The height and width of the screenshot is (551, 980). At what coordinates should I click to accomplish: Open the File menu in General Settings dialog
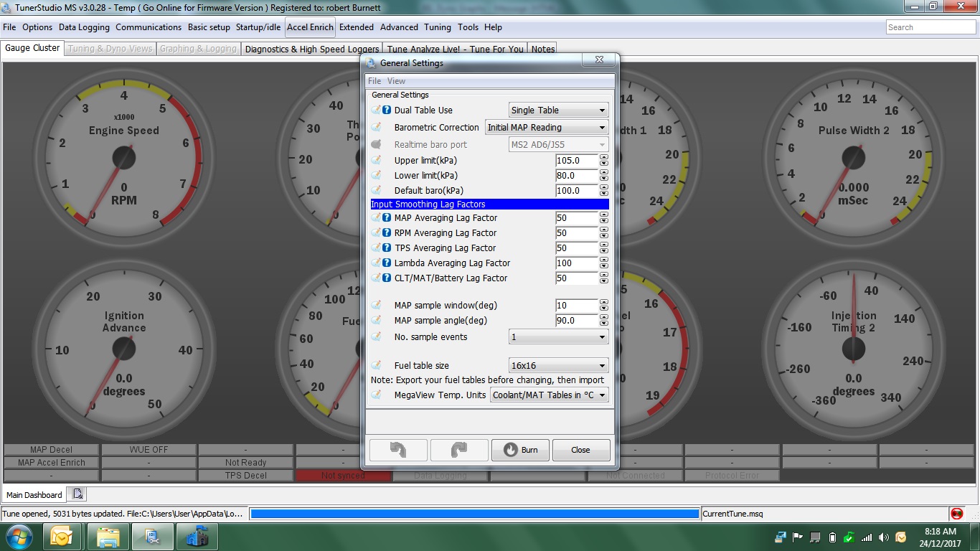374,81
